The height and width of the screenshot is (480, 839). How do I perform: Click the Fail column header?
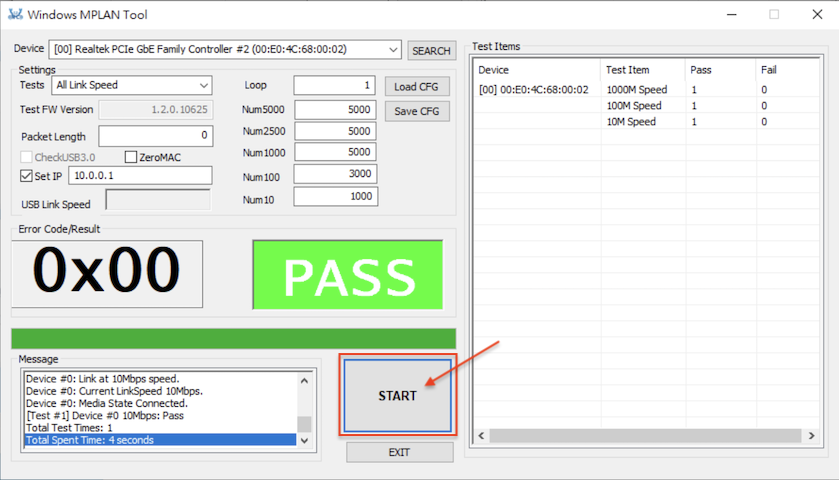(x=788, y=70)
